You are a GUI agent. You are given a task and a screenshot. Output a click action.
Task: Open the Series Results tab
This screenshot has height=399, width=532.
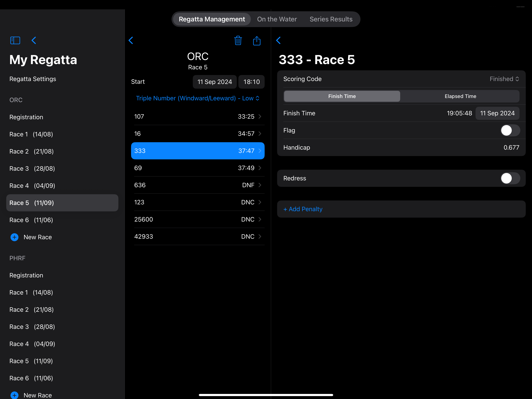(331, 19)
